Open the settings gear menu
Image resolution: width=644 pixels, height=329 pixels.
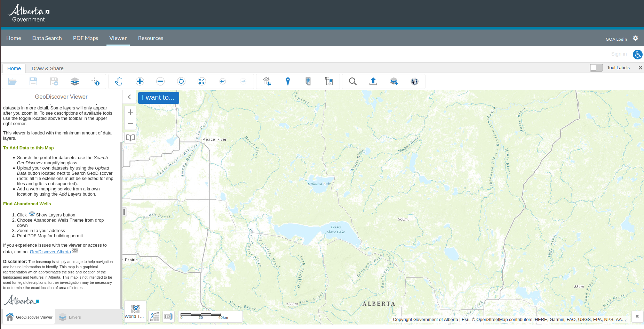636,38
